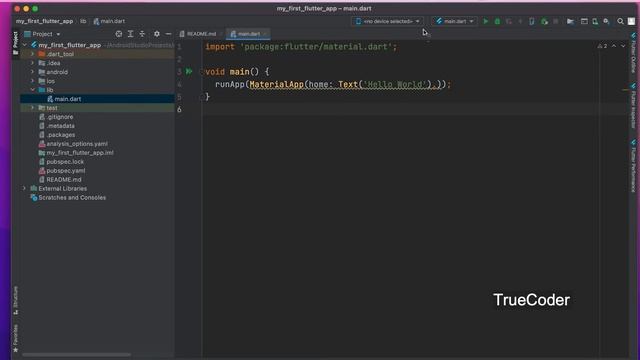Image resolution: width=640 pixels, height=360 pixels.
Task: Click the Flutter Attach phone icon
Action: coord(531,21)
